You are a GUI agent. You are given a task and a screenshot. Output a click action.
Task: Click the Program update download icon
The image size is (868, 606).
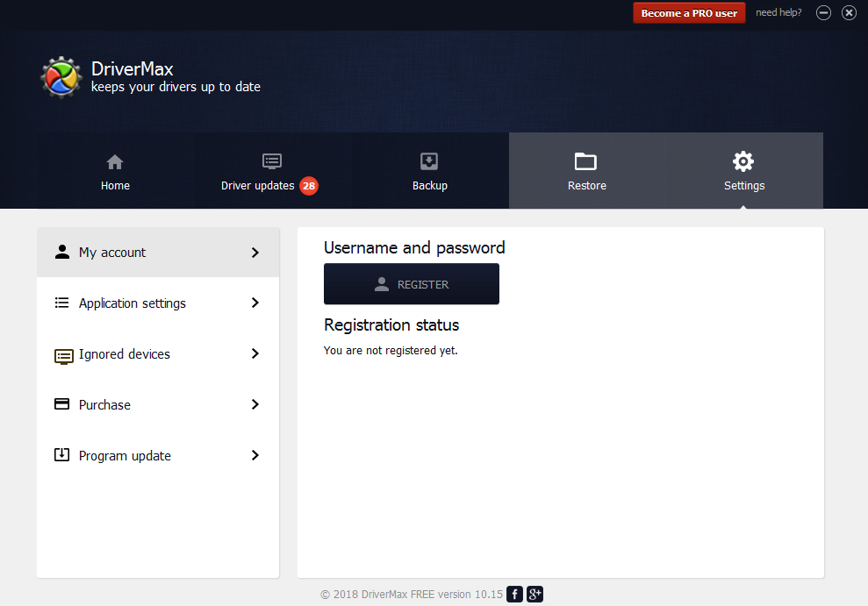coord(61,454)
